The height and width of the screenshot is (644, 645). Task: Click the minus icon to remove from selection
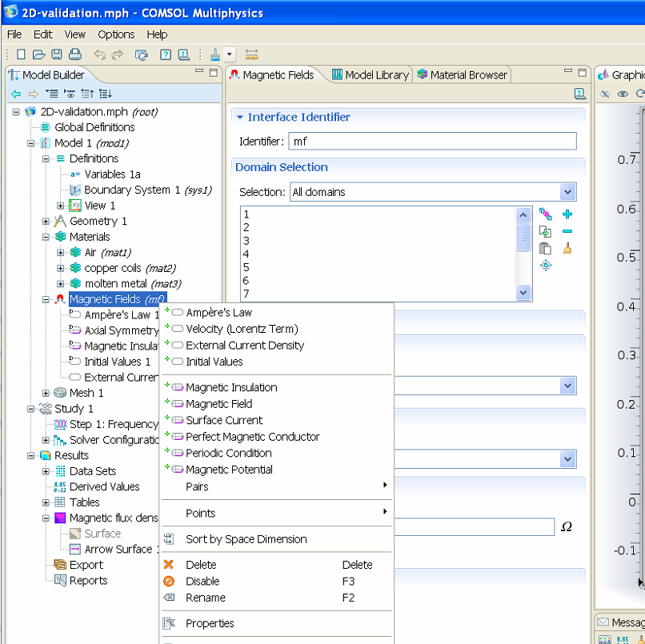click(567, 231)
